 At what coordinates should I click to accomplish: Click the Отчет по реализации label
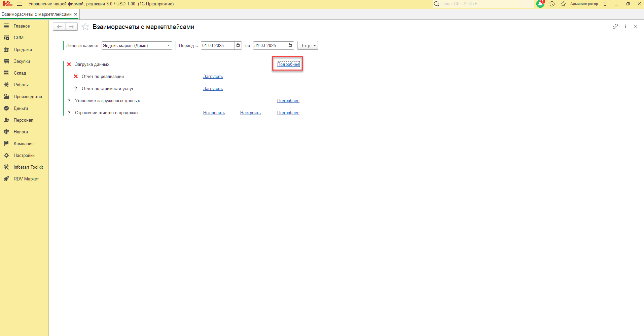click(x=103, y=77)
